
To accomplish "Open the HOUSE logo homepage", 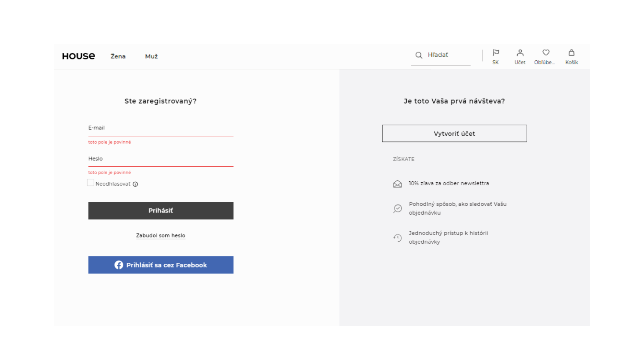I will point(78,56).
